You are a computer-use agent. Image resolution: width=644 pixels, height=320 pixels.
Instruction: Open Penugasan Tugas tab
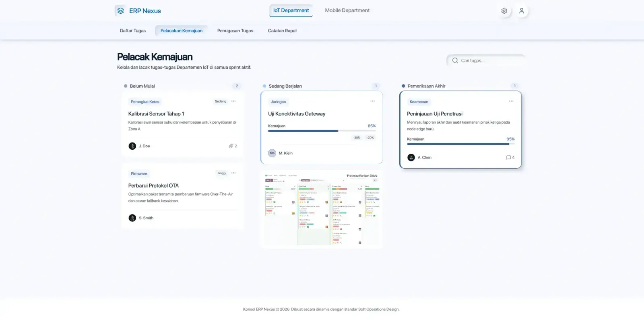[235, 31]
